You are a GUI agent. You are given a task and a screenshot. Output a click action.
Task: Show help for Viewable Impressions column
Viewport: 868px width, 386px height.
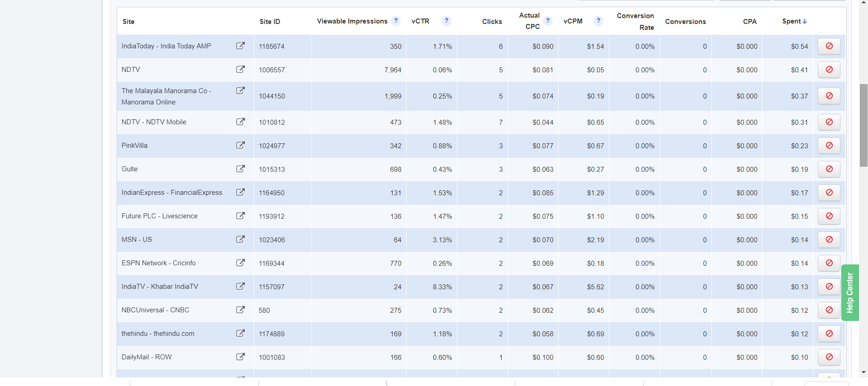[396, 21]
